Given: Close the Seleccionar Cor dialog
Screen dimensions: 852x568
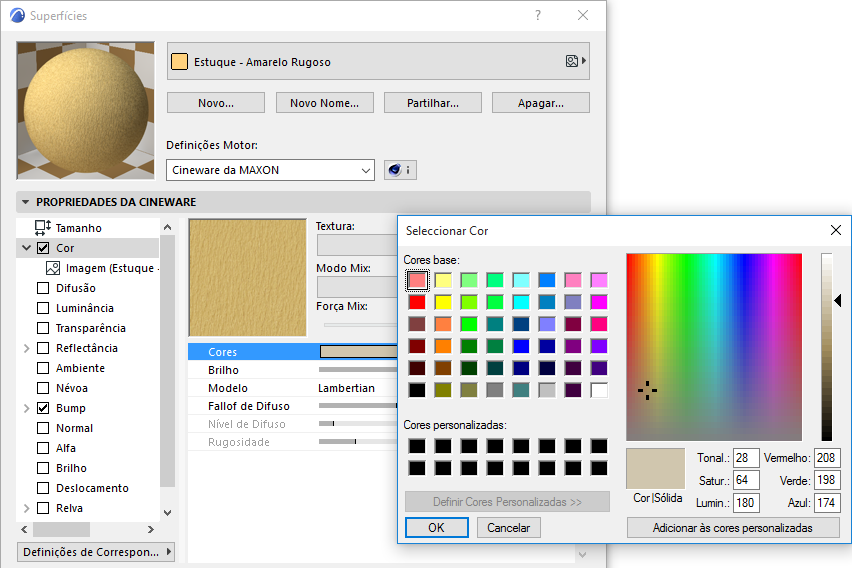Looking at the screenshot, I should [x=836, y=230].
